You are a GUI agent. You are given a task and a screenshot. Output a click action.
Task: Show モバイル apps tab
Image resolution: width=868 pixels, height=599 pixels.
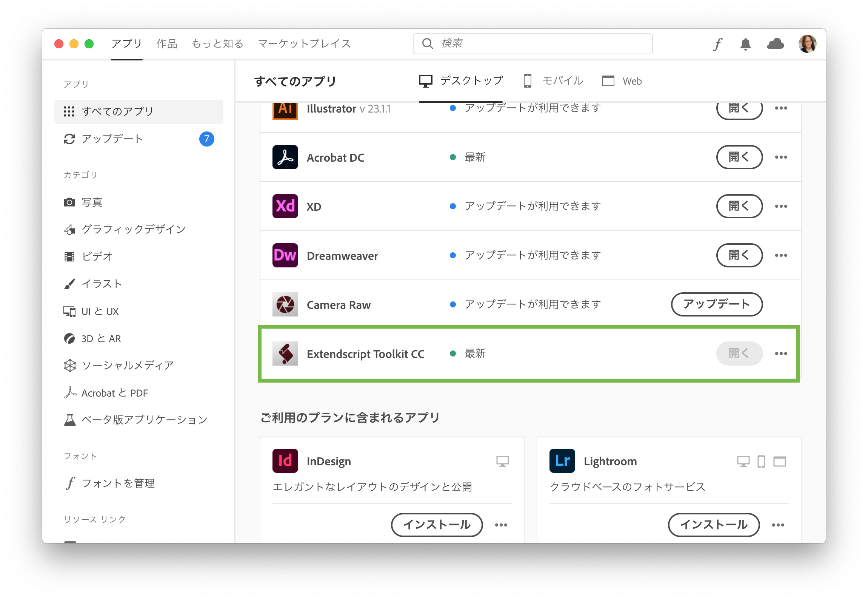553,81
